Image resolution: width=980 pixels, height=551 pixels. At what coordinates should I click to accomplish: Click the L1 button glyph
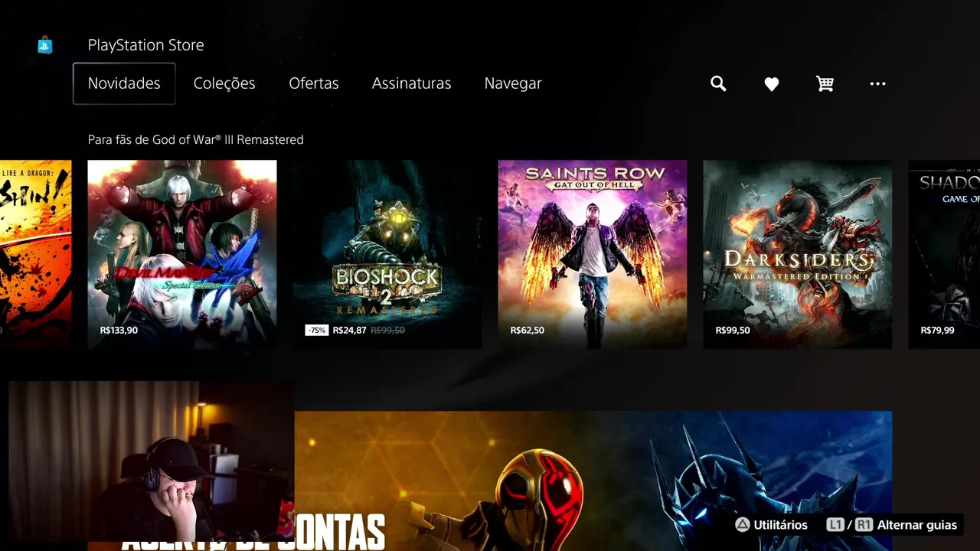click(x=835, y=525)
